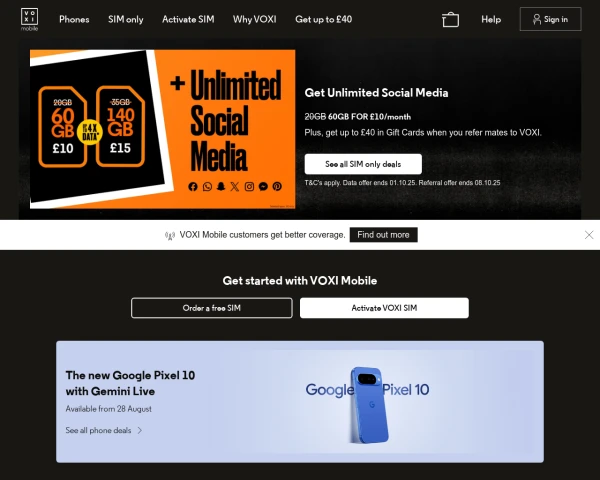
Task: Click Activate VOXI SIM button
Action: click(x=384, y=308)
